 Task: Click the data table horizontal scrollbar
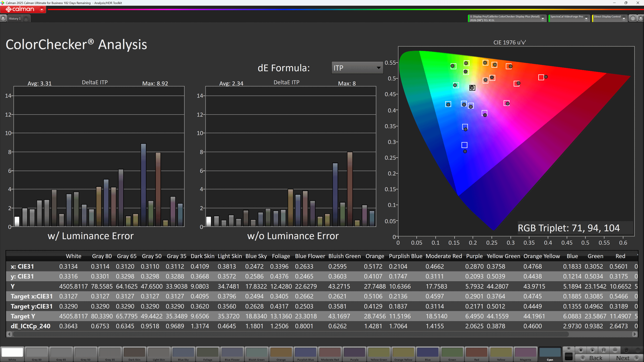(291, 334)
